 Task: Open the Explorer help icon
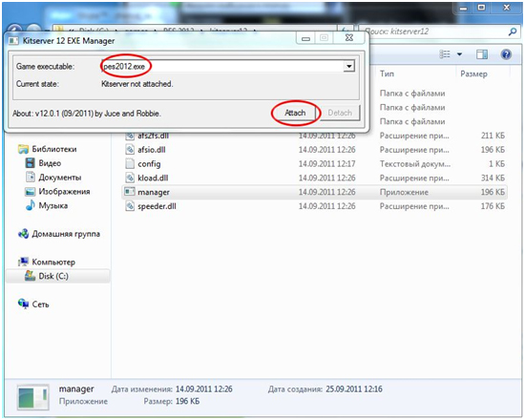point(506,54)
